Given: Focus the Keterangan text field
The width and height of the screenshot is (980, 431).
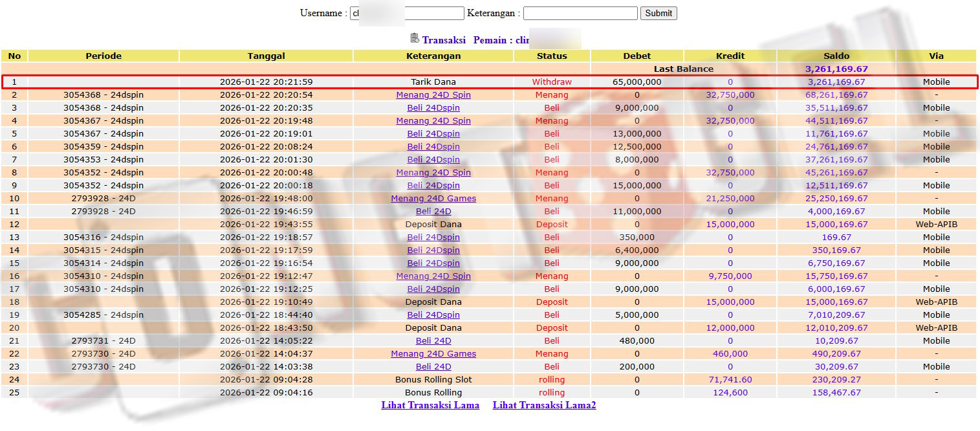Looking at the screenshot, I should (x=580, y=13).
